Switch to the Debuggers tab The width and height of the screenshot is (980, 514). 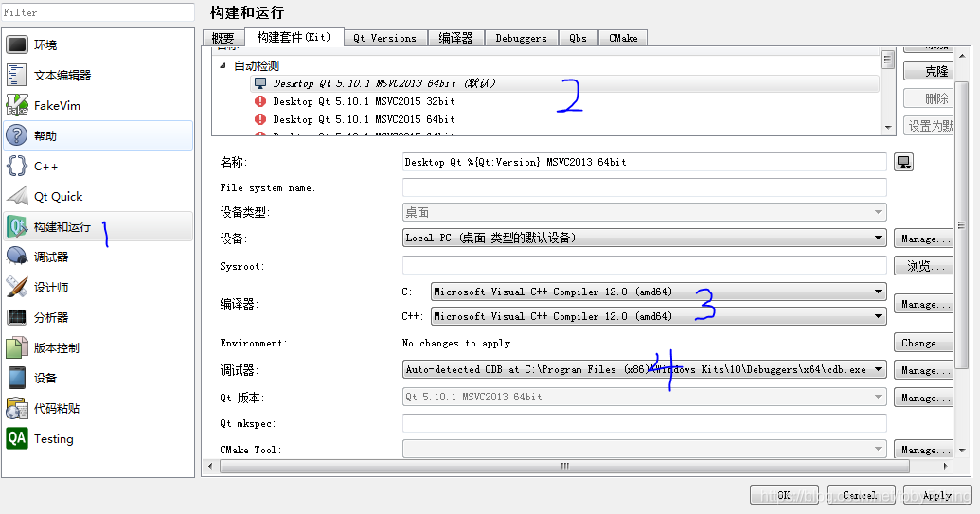522,38
